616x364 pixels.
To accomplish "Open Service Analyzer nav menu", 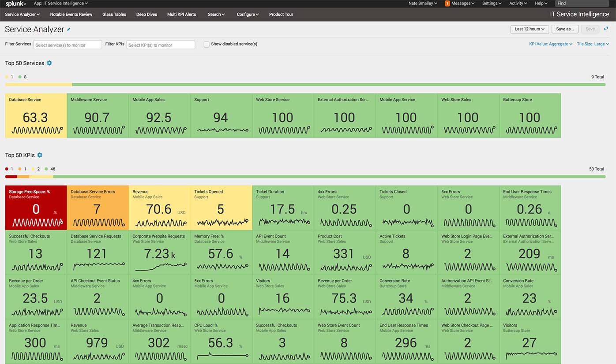I will (23, 15).
